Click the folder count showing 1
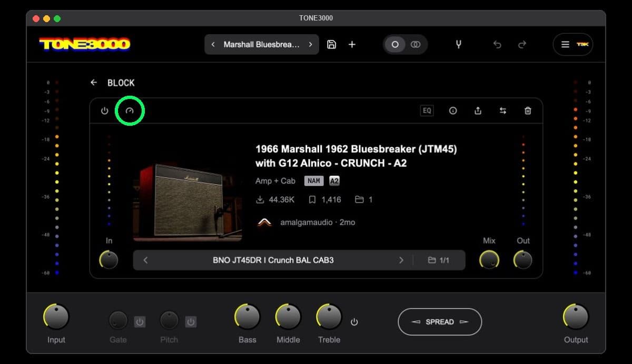 (x=364, y=200)
